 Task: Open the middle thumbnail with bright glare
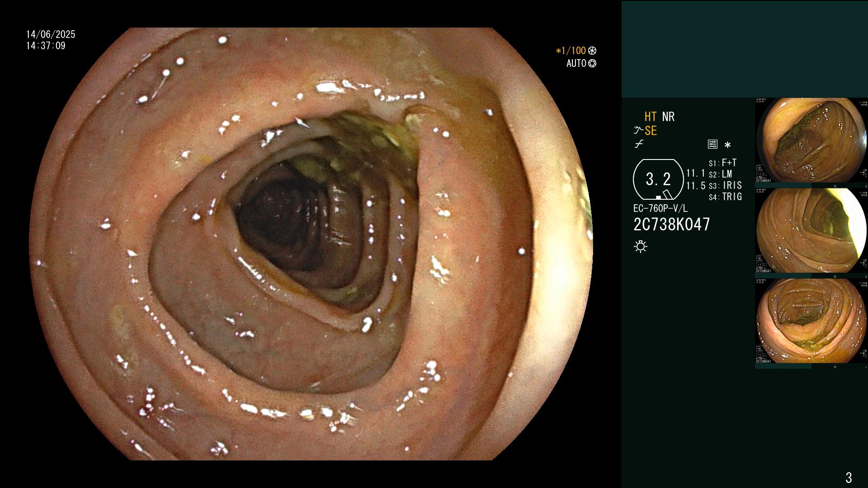tap(811, 230)
